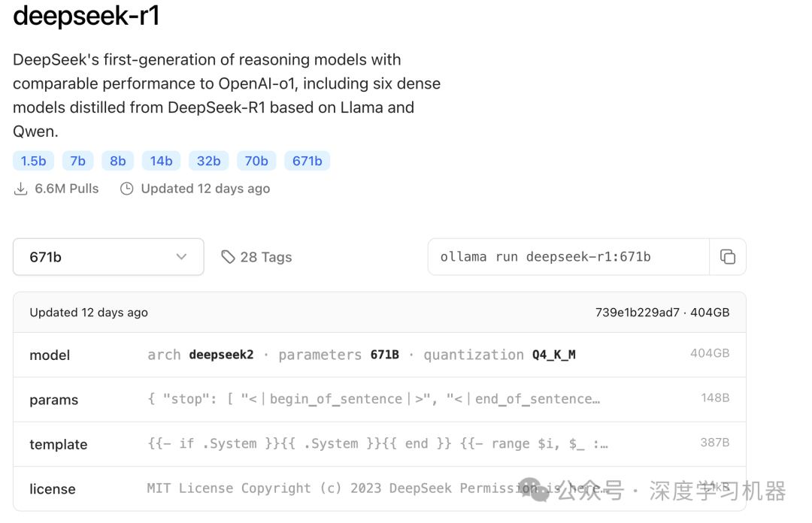
Task: Expand the chevron in the version selector
Action: 181,257
